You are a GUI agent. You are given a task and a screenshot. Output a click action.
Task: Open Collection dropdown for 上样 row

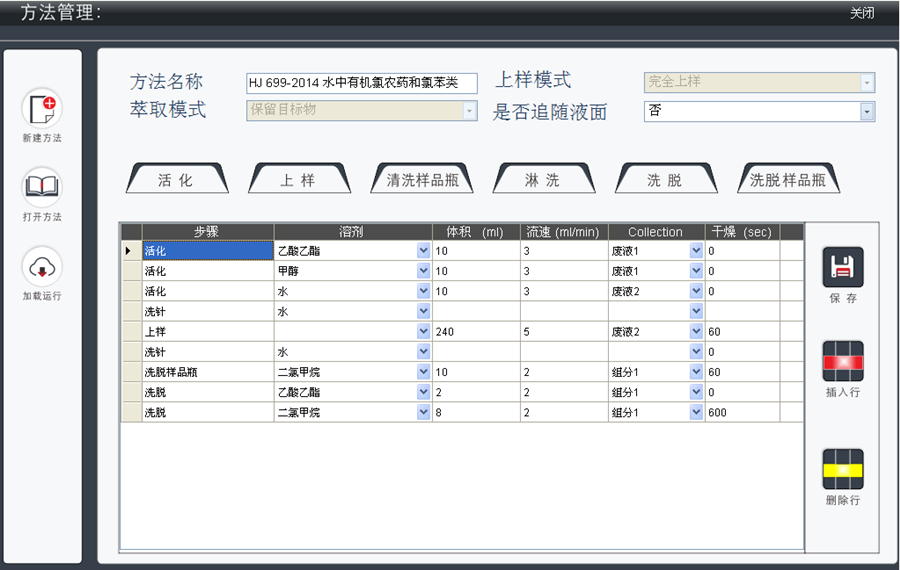(x=696, y=331)
